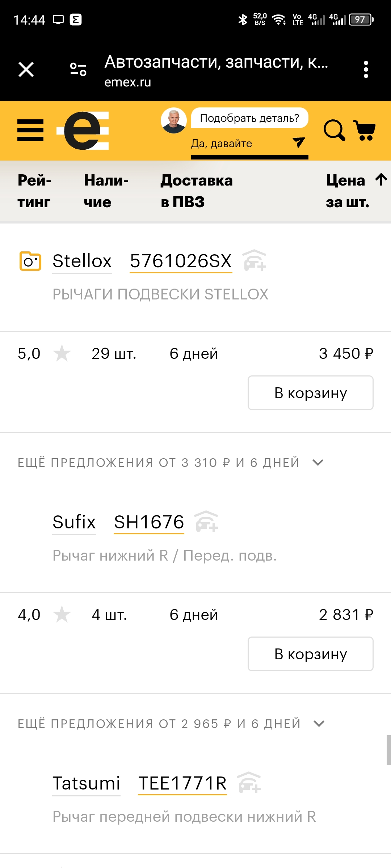
Task: Type in the 'Да, давайте' reply field
Action: (239, 144)
